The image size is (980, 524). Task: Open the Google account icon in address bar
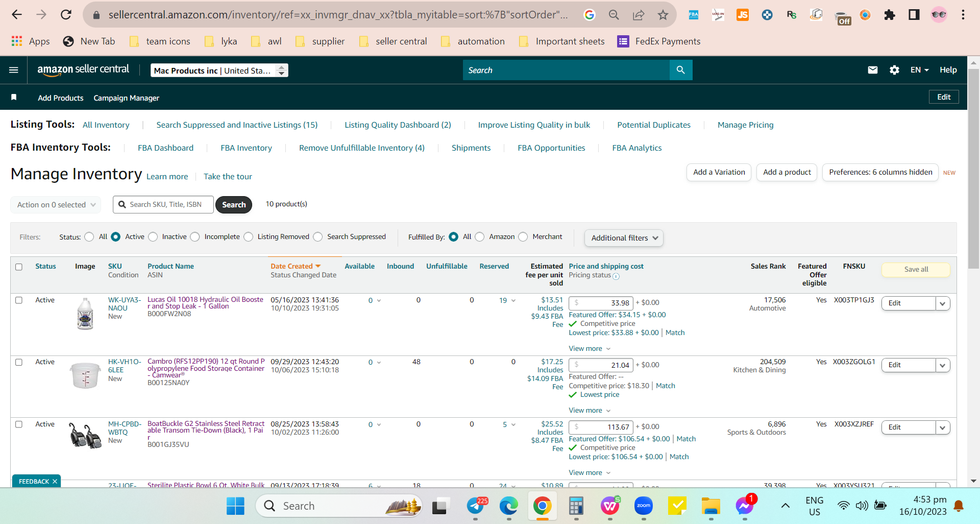point(589,15)
